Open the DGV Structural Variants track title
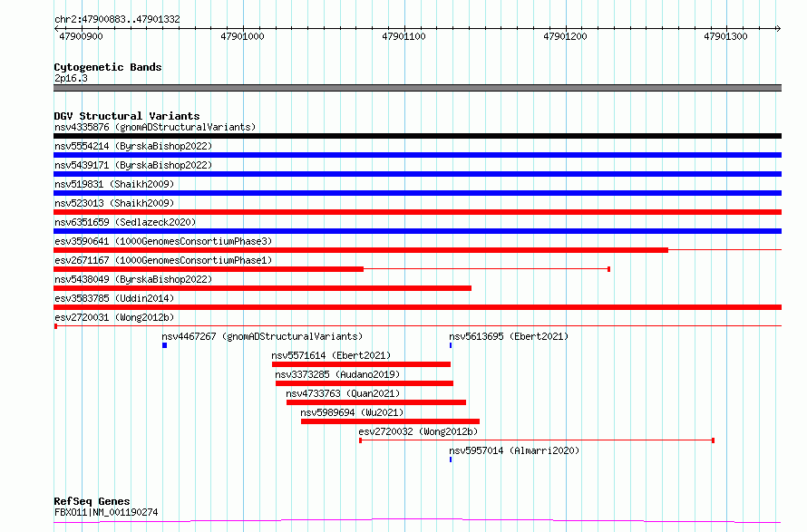807x532 pixels. coord(127,116)
